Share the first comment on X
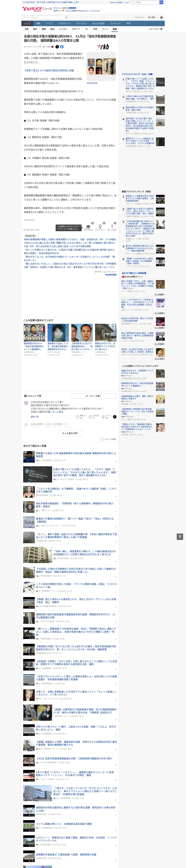 click(114, 417)
